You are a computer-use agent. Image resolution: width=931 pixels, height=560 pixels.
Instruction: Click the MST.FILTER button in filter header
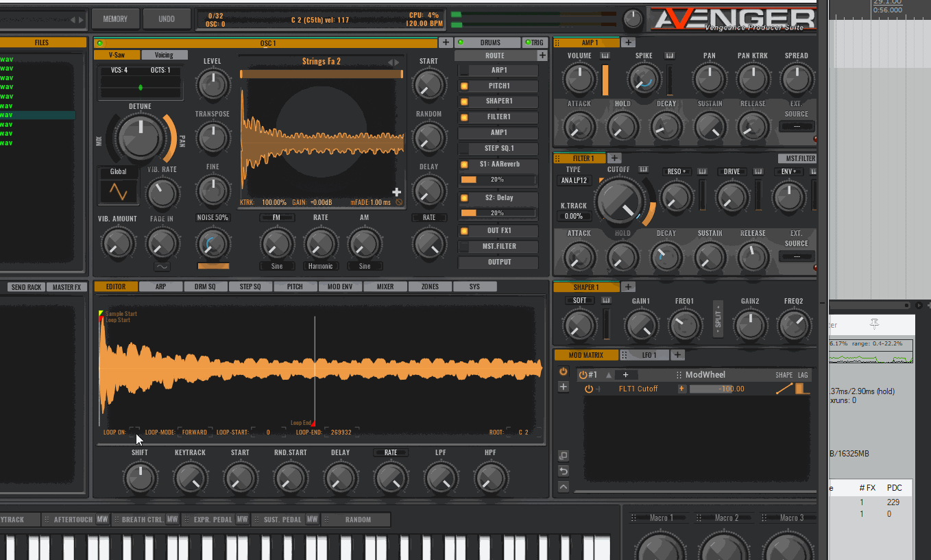coord(797,158)
